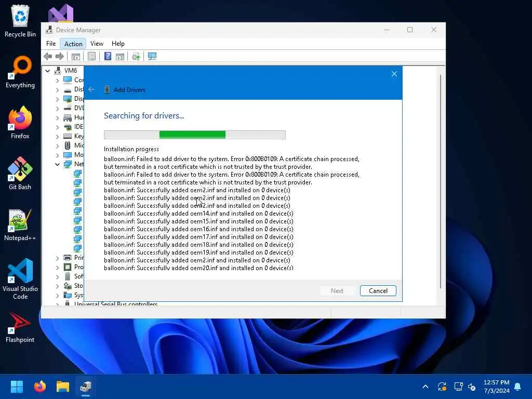Click the Back arrow in Device Manager toolbar
This screenshot has height=399, width=532.
[x=48, y=56]
